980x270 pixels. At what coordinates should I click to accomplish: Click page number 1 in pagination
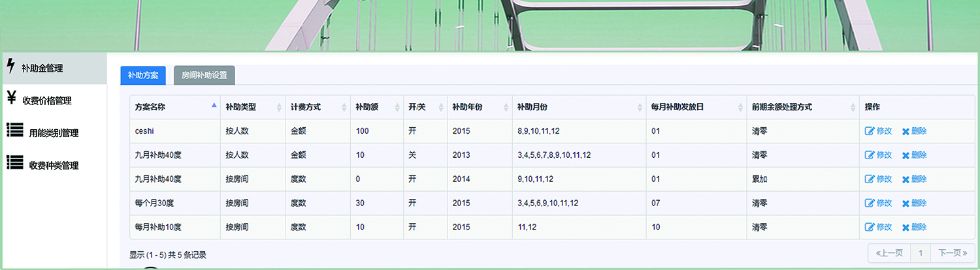coord(920,253)
